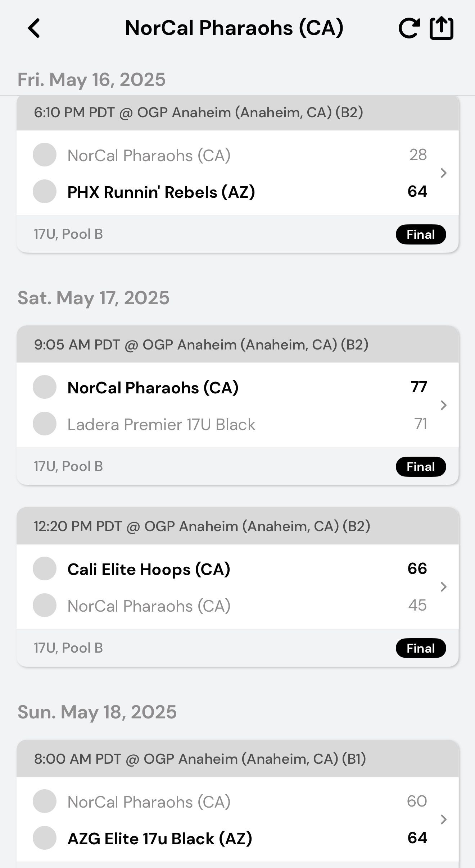475x868 pixels.
Task: Open Ladera Premier game details chevron
Action: click(443, 405)
